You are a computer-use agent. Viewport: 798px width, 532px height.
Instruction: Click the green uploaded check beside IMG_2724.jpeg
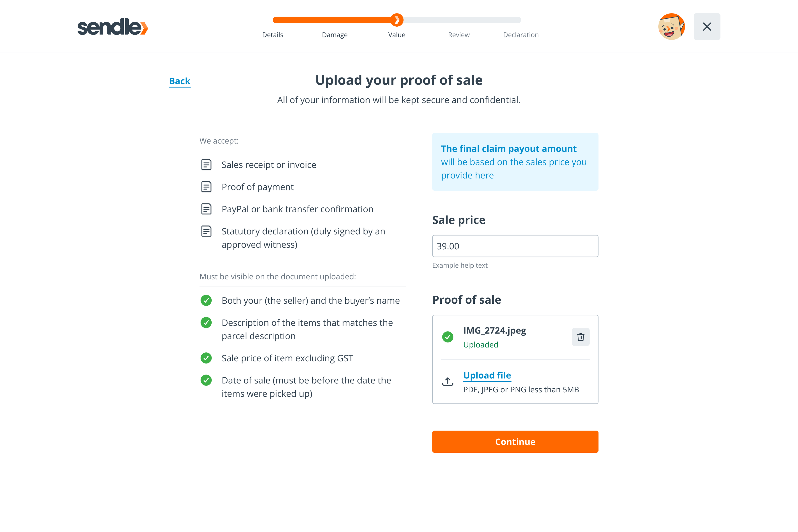[x=448, y=337]
